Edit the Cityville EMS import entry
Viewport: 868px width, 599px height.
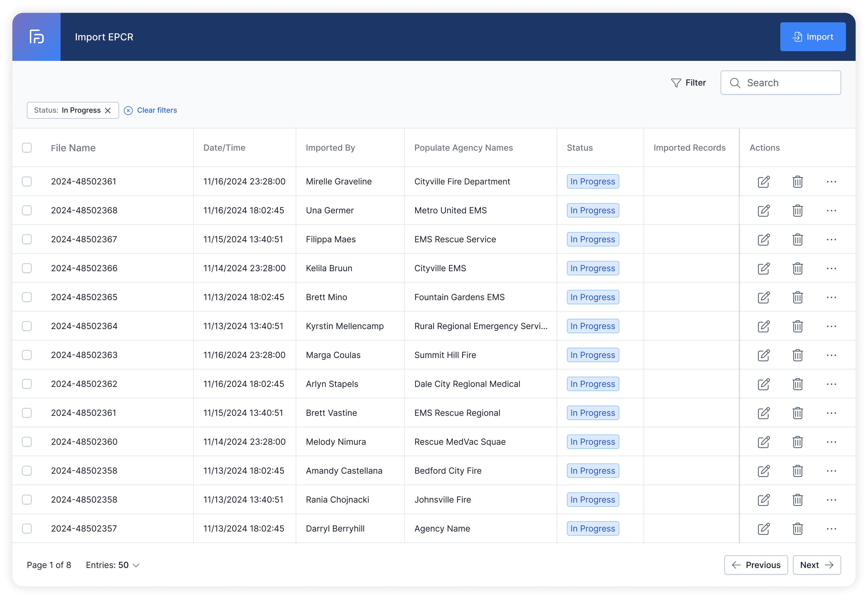click(763, 268)
